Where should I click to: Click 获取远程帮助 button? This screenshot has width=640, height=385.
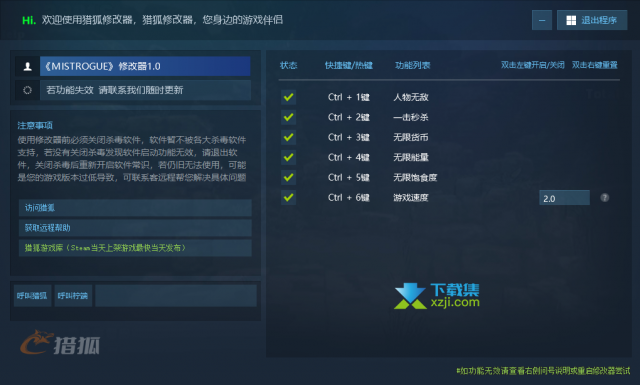tap(135, 228)
